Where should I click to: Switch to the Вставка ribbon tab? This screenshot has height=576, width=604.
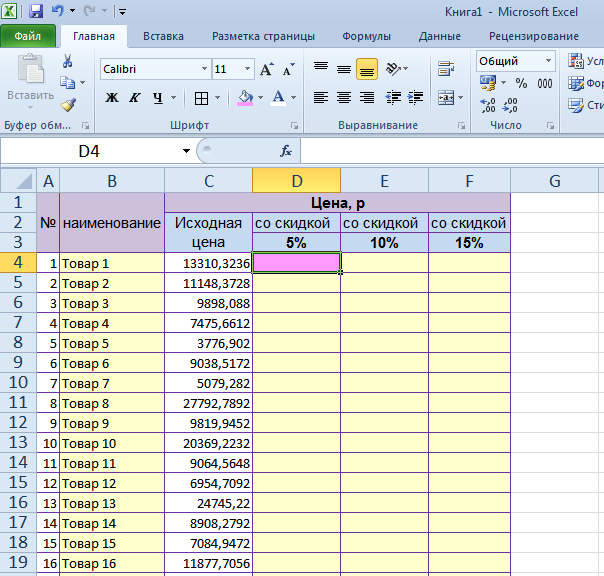click(163, 37)
